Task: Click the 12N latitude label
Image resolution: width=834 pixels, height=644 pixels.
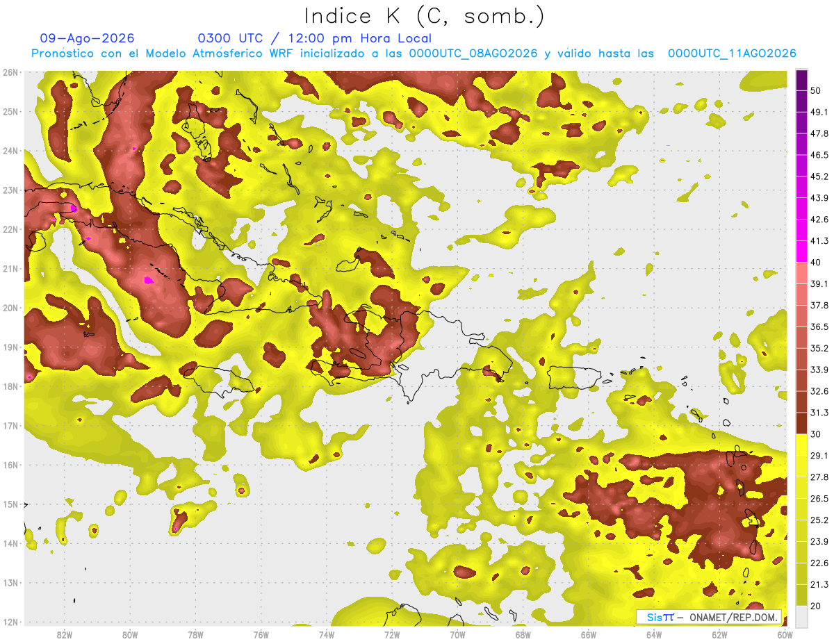Action: coord(10,622)
